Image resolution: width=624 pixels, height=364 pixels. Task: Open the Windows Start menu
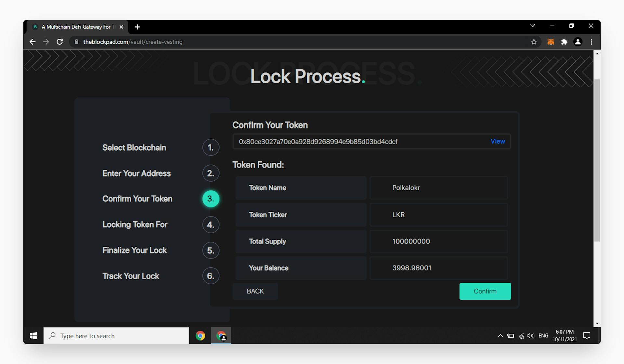click(33, 335)
